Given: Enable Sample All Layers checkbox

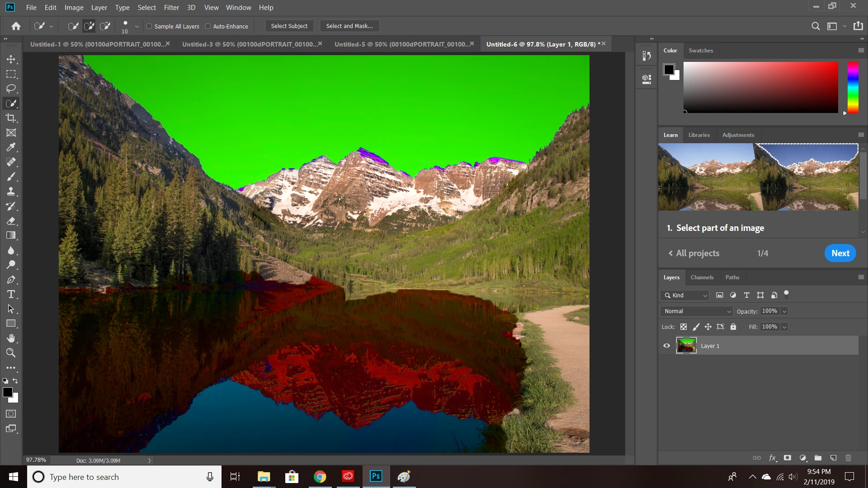Looking at the screenshot, I should click(149, 26).
